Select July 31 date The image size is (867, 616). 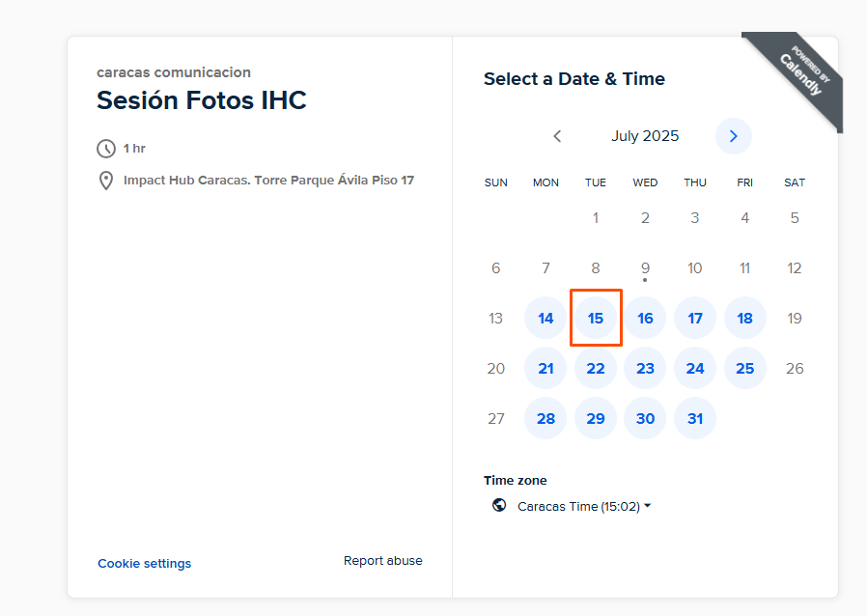point(695,419)
